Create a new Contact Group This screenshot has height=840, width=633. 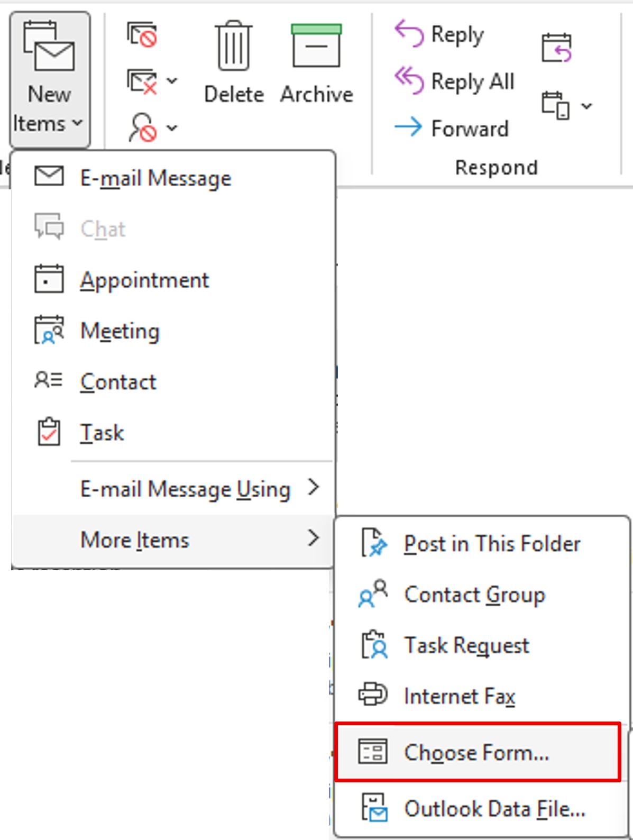(474, 595)
